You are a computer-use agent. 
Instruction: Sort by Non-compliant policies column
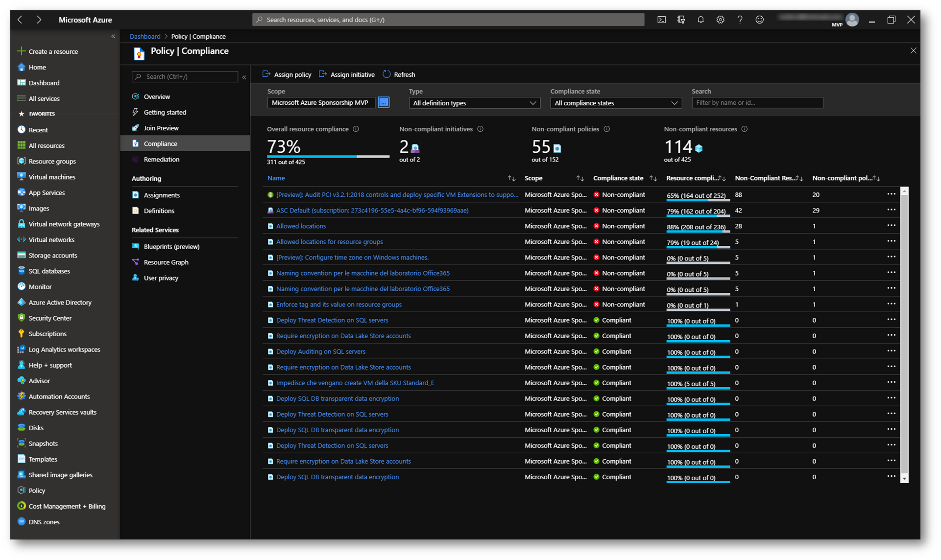(876, 178)
